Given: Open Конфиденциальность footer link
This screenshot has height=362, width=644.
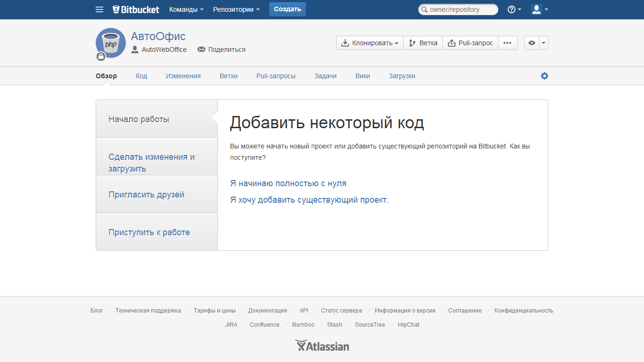Looking at the screenshot, I should click(x=524, y=311).
